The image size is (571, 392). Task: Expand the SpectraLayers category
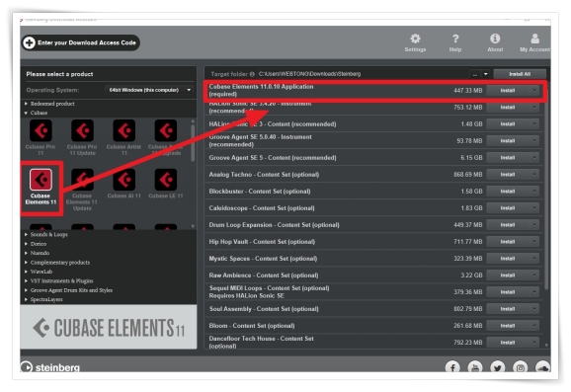click(x=26, y=299)
